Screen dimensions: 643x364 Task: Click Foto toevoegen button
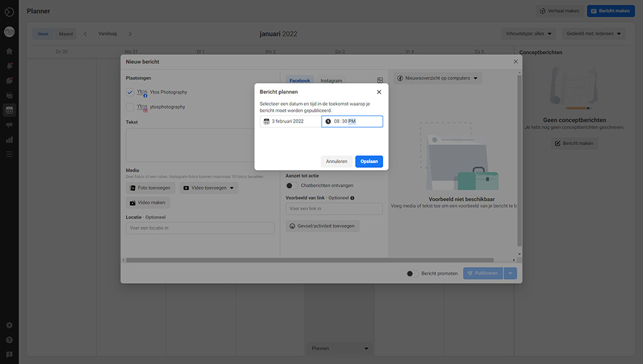(151, 188)
